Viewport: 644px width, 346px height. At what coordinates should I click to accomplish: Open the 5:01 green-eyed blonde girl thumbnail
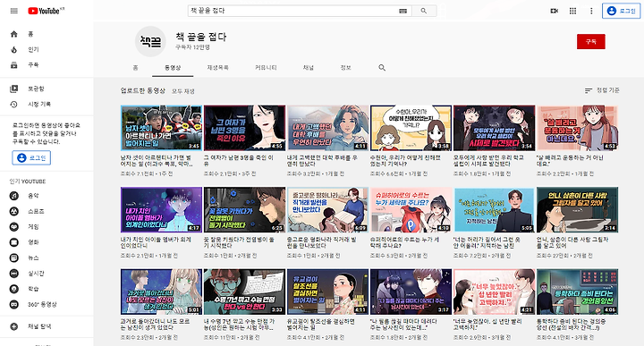tap(161, 291)
